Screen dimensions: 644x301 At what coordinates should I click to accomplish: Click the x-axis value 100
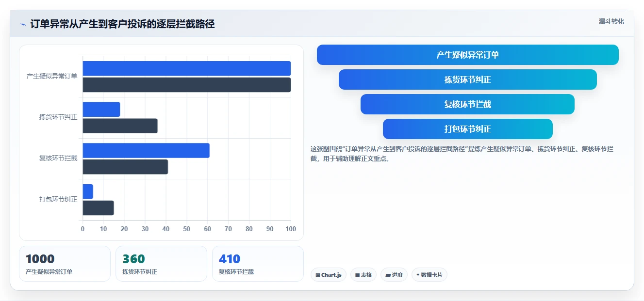tap(291, 229)
